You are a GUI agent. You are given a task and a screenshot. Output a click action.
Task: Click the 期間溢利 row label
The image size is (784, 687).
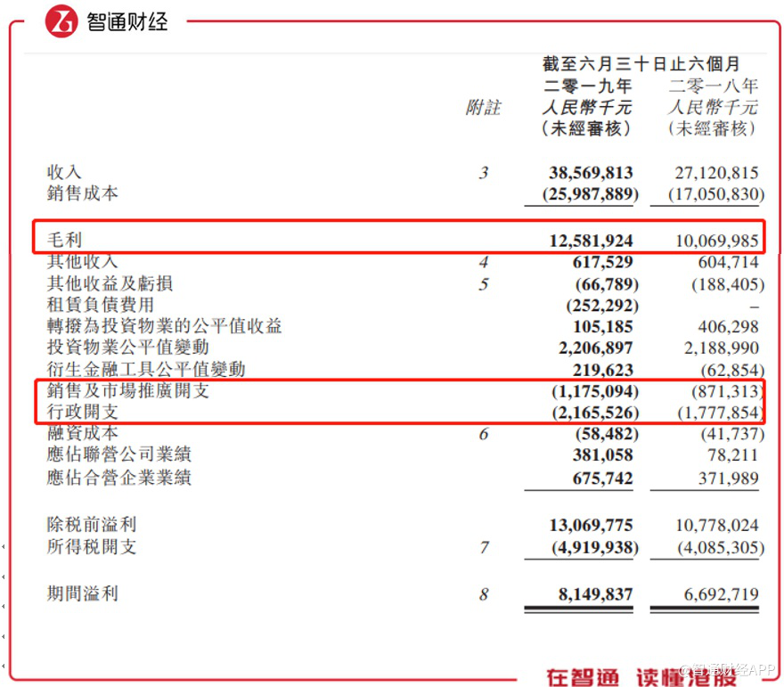[83, 593]
